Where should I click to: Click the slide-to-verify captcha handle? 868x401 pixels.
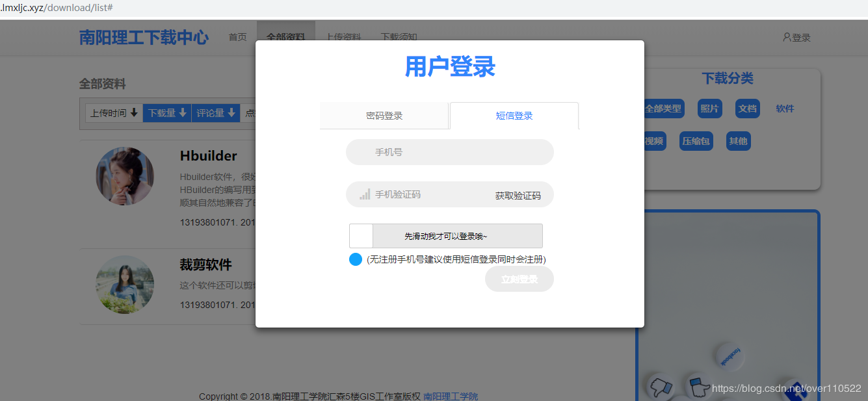coord(361,235)
